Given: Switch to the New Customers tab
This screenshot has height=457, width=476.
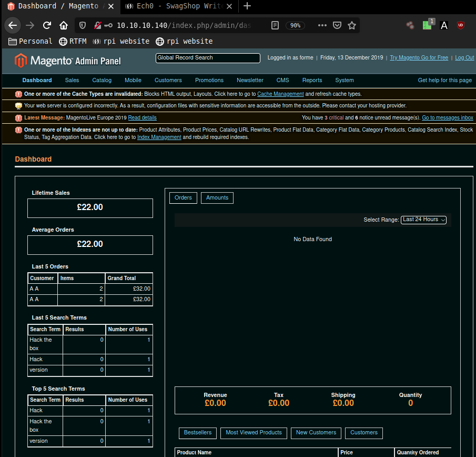Looking at the screenshot, I should [x=316, y=433].
